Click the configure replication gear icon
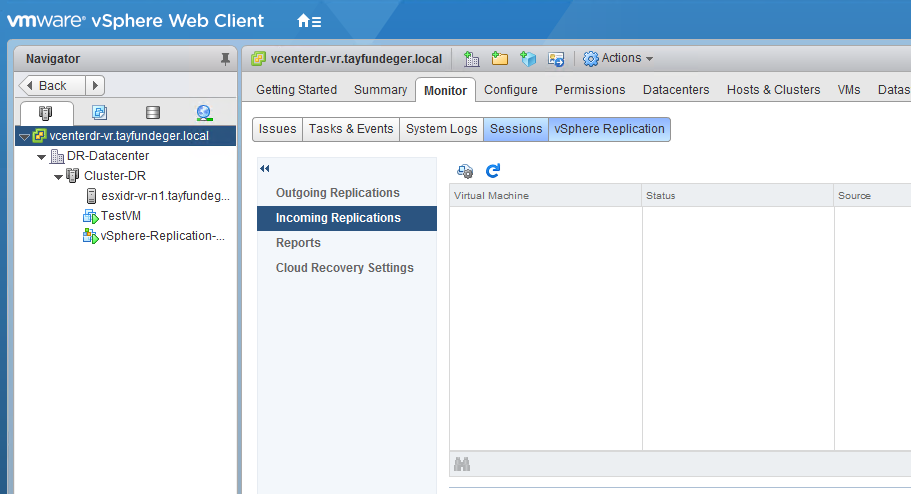 click(465, 171)
